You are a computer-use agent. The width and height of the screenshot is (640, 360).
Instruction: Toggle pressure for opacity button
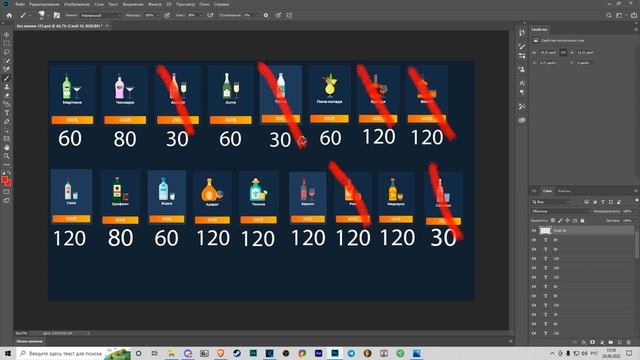(x=167, y=15)
